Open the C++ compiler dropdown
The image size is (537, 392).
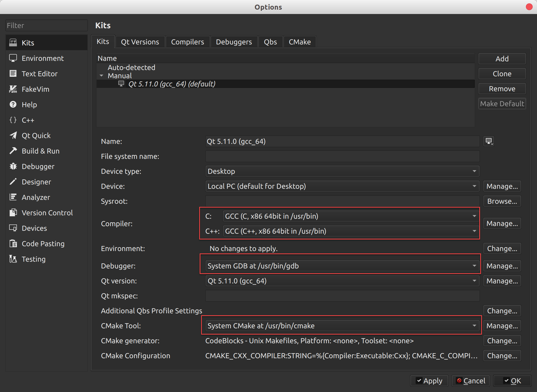(351, 231)
